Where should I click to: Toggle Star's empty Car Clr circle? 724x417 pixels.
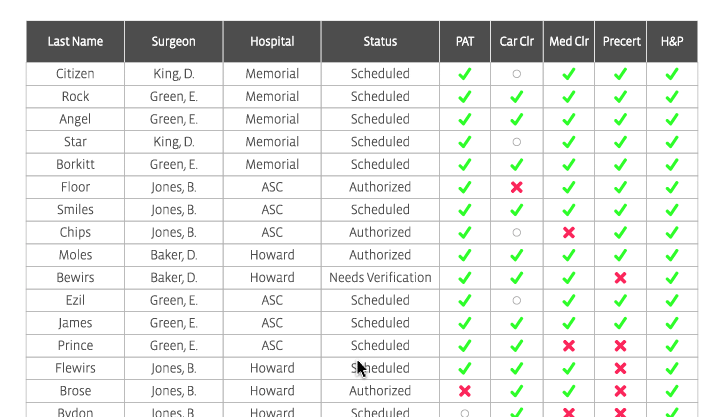[x=517, y=142]
